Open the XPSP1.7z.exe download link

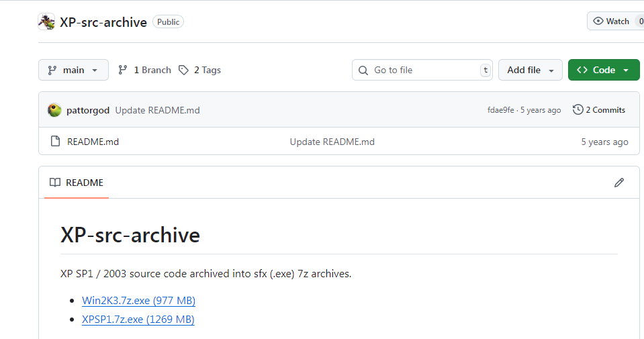pos(138,320)
